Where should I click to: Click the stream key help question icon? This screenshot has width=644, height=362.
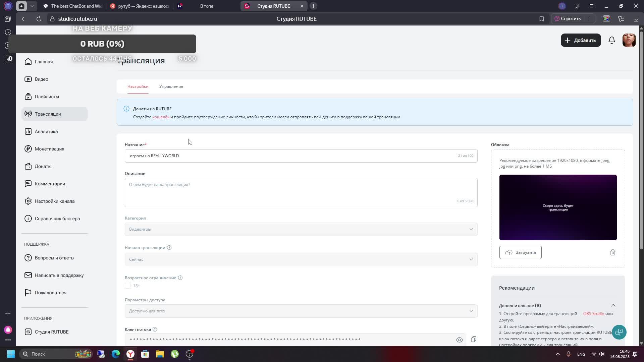click(x=155, y=329)
